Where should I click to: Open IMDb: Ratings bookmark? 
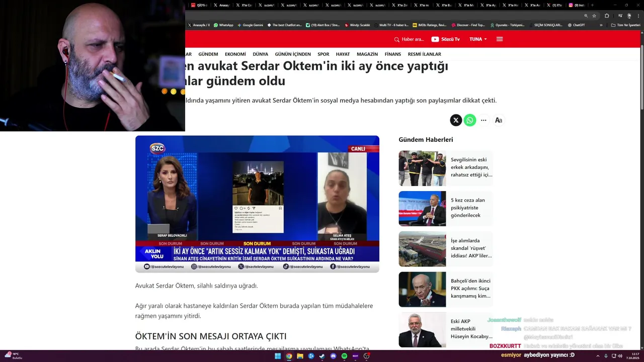pyautogui.click(x=429, y=25)
